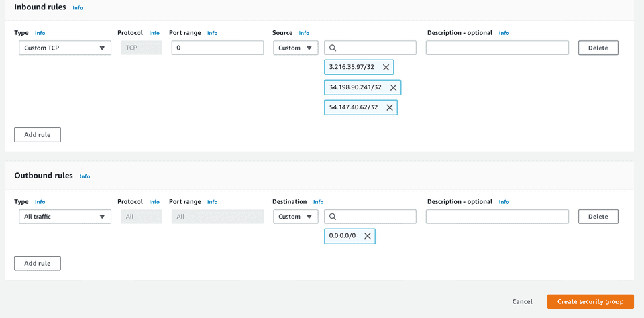Remove the 3.216.35.97/32 source IP tag
The height and width of the screenshot is (318, 644).
(386, 67)
